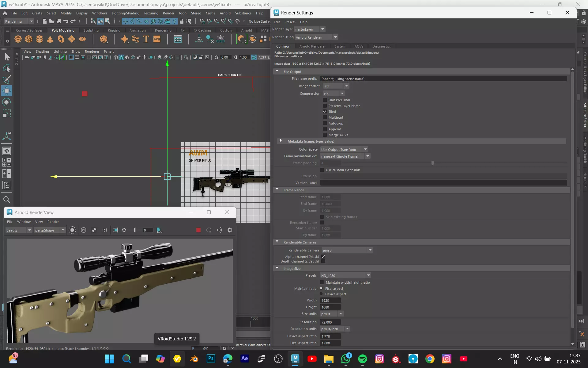Open the Beauty AOV dropdown in RenderView

tap(18, 230)
